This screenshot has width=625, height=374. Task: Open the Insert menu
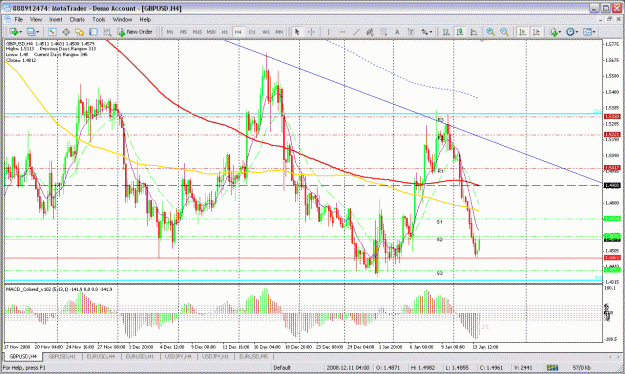[56, 20]
